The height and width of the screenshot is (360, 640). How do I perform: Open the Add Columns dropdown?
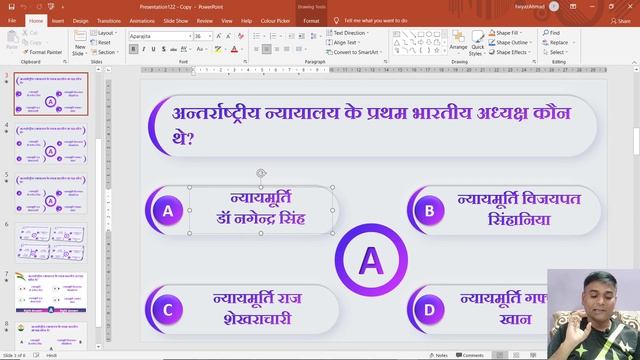pyautogui.click(x=301, y=49)
